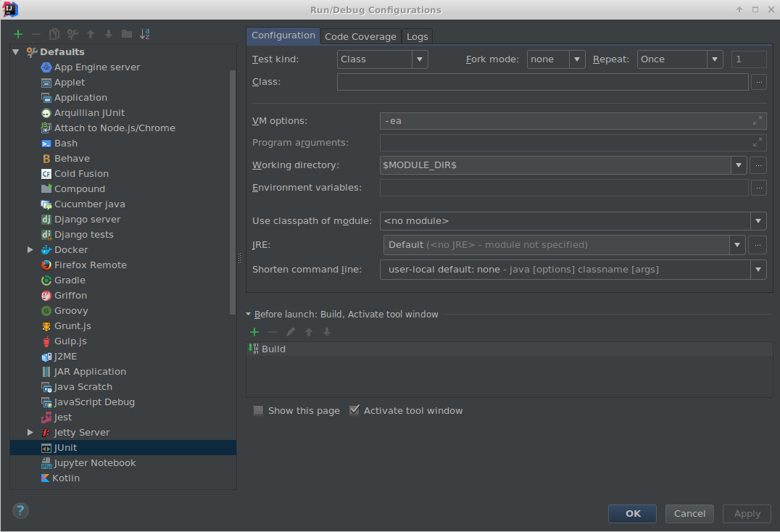Select JavaScript Debug in the tree
780x532 pixels.
(123, 402)
